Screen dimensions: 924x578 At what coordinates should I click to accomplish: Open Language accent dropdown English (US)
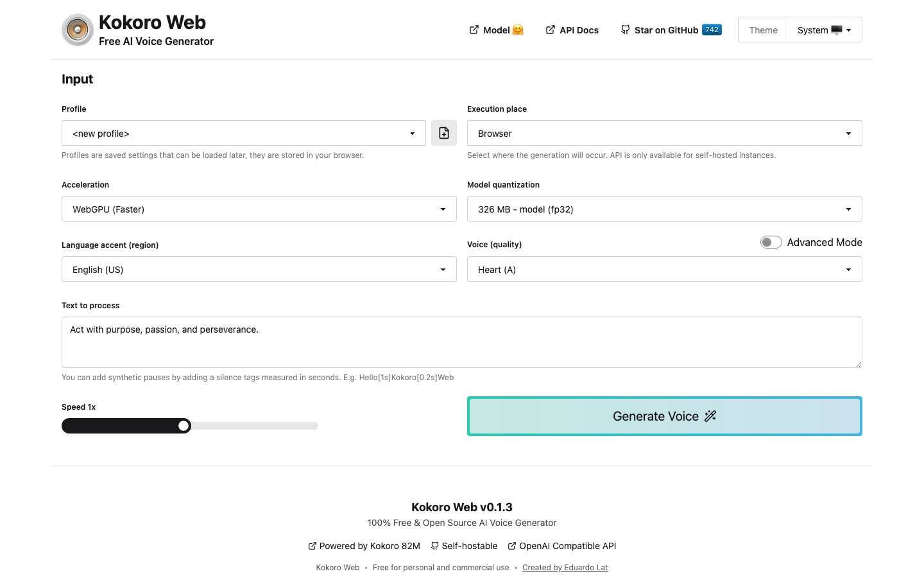[259, 269]
